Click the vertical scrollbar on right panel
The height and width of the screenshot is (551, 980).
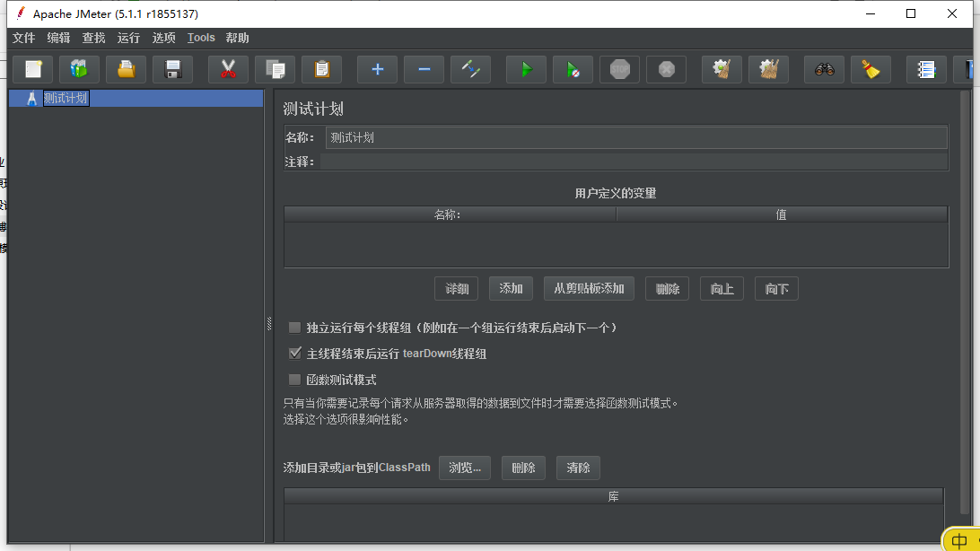click(965, 302)
